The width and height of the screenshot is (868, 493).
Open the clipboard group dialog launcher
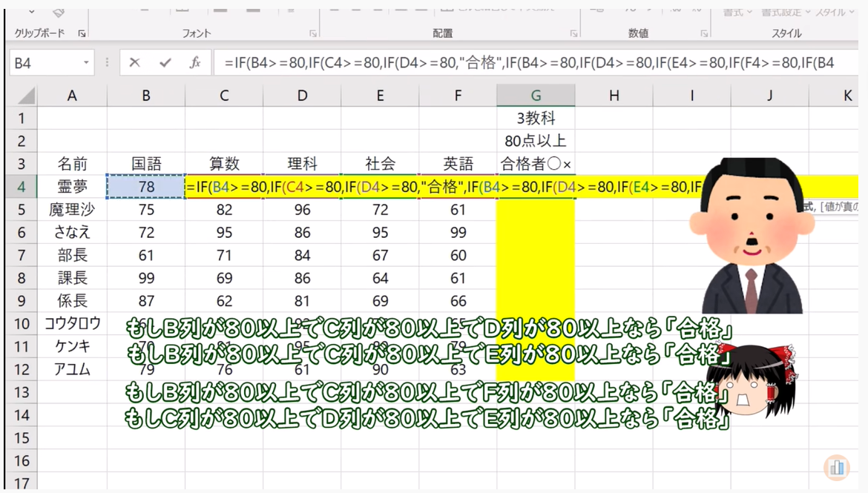click(x=82, y=34)
